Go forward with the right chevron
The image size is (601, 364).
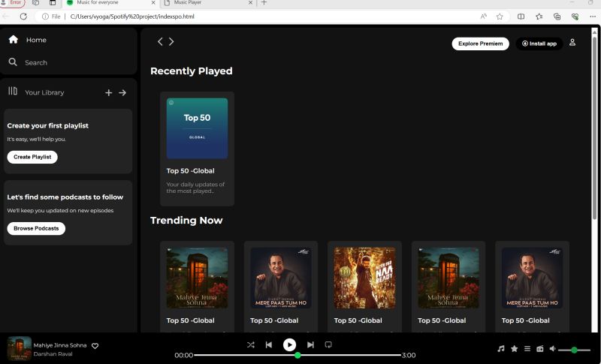tap(171, 41)
